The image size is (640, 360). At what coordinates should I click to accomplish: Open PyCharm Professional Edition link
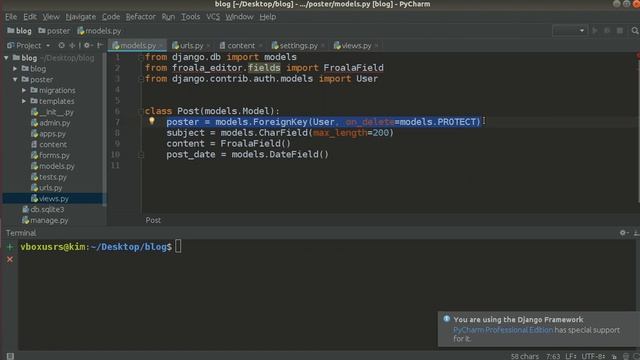pyautogui.click(x=503, y=330)
